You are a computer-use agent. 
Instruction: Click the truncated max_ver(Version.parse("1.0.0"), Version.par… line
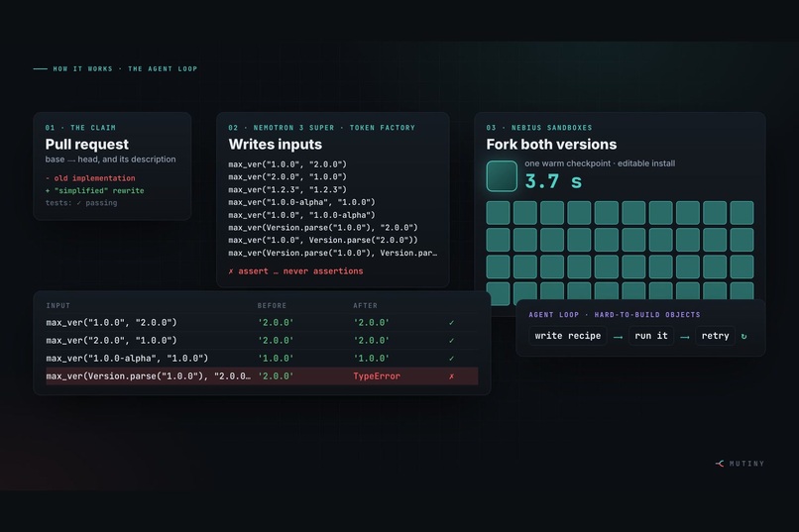[333, 253]
